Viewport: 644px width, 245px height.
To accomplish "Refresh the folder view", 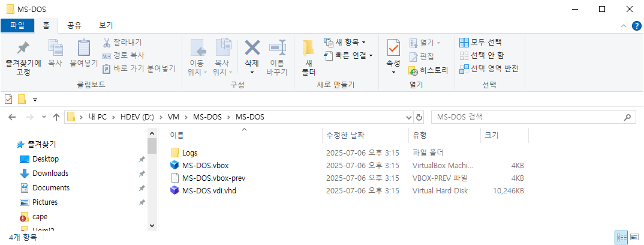I will pyautogui.click(x=419, y=117).
